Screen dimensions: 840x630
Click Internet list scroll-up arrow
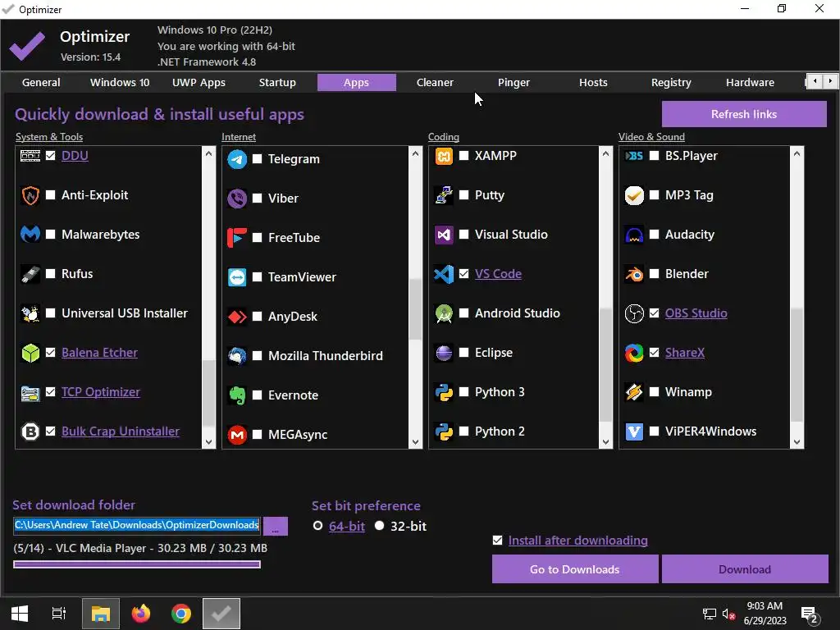point(415,153)
